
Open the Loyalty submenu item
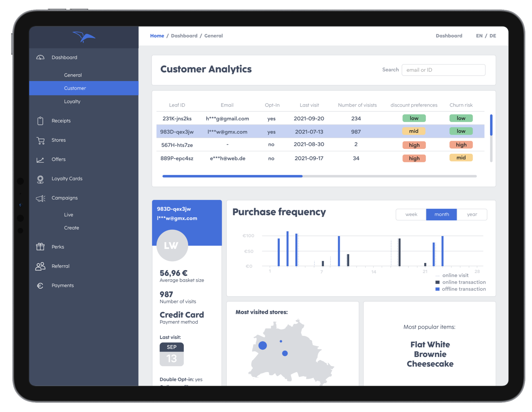(x=72, y=101)
